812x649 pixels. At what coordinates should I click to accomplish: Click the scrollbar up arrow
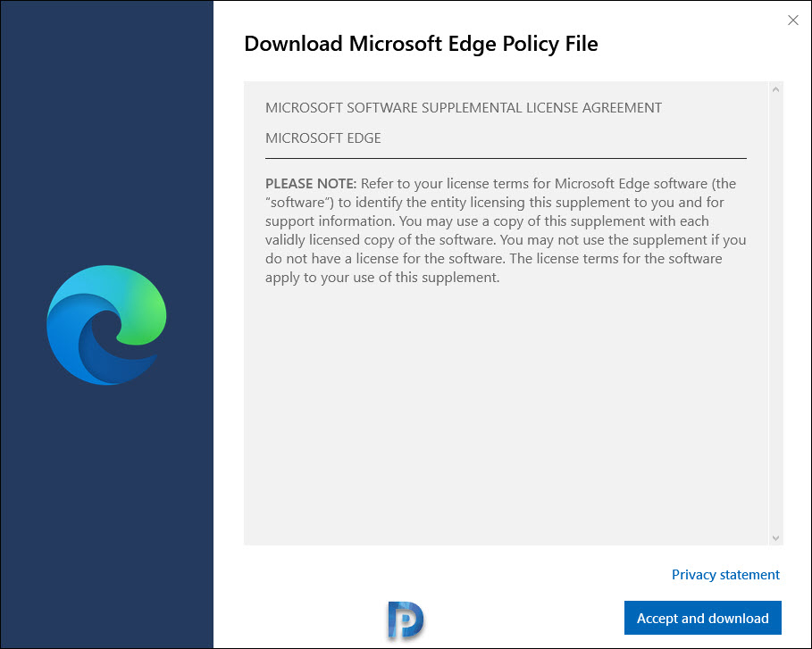coord(775,89)
